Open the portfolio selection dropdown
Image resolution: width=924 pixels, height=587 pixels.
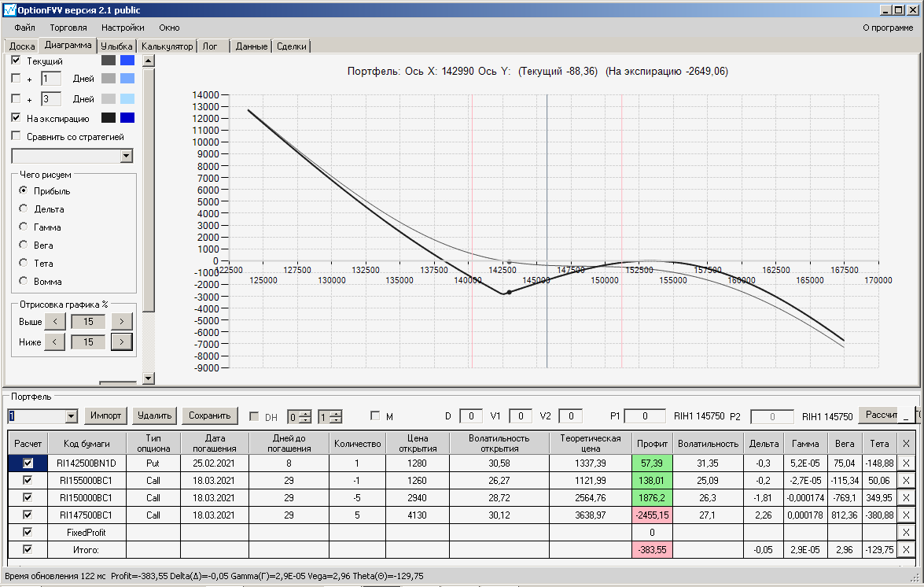[x=72, y=416]
